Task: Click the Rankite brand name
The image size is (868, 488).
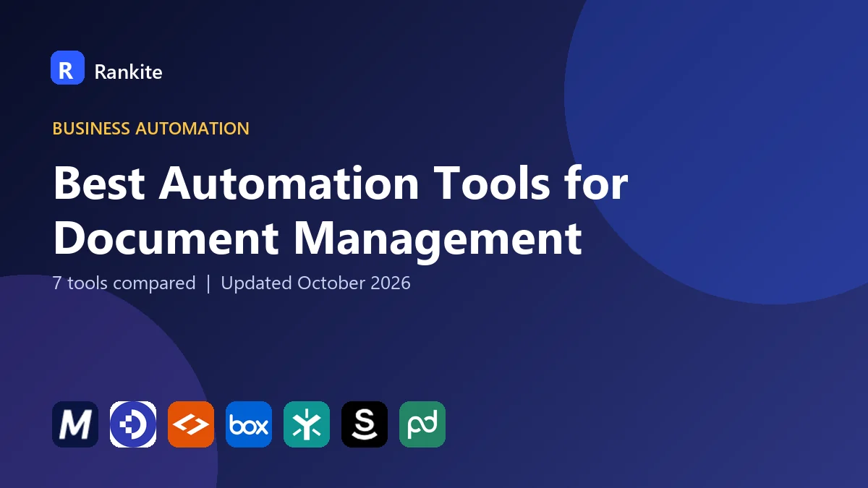Action: click(128, 72)
